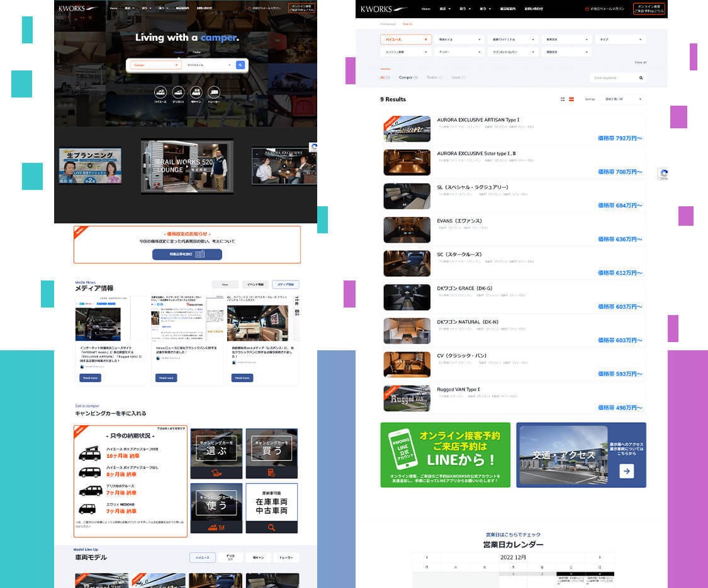
Task: Select the トレーラー circular vehicle icon
Action: [214, 92]
